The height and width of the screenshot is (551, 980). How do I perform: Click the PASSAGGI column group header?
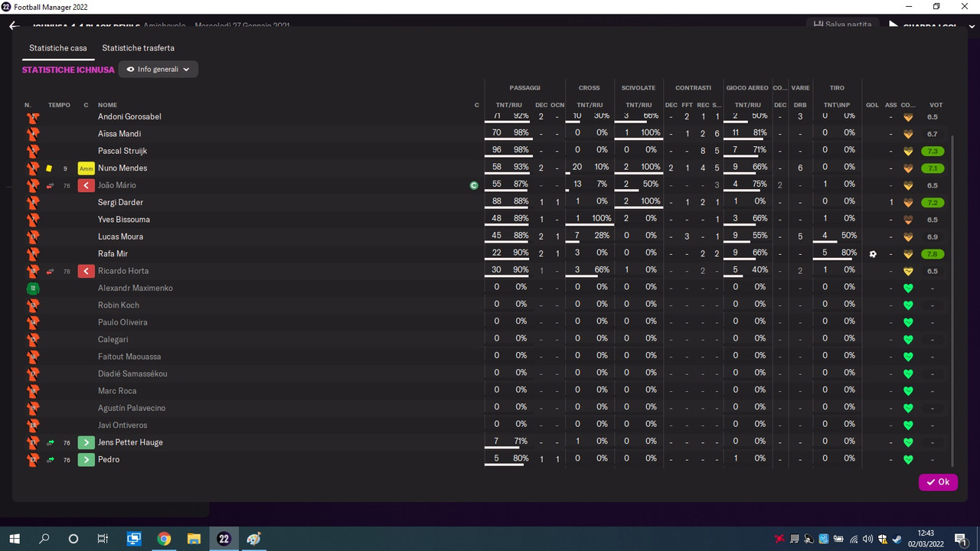point(525,88)
